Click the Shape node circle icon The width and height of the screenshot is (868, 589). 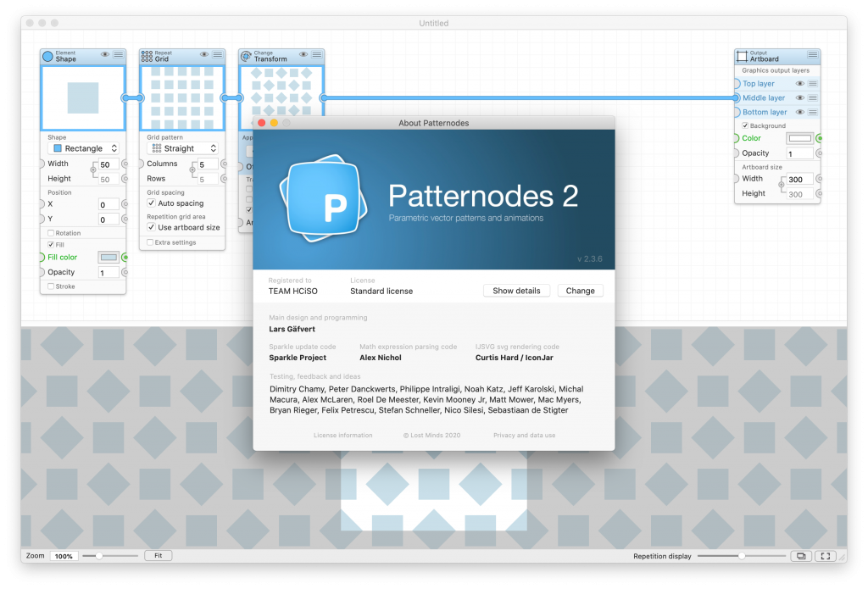point(47,57)
